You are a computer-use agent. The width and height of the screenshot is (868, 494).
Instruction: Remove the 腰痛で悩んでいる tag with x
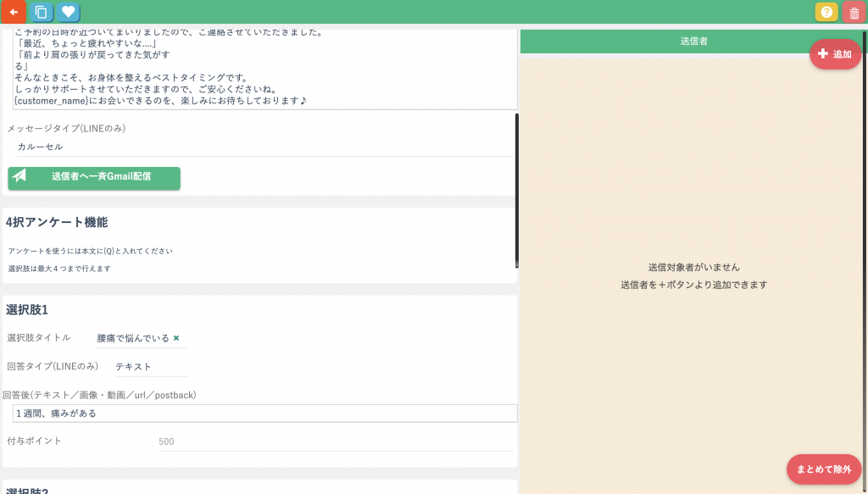click(x=176, y=338)
